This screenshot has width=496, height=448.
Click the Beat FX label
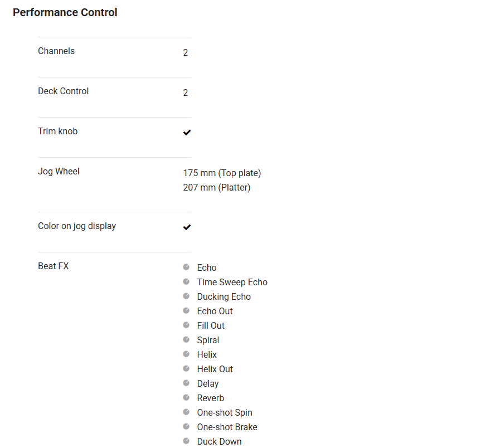54,266
